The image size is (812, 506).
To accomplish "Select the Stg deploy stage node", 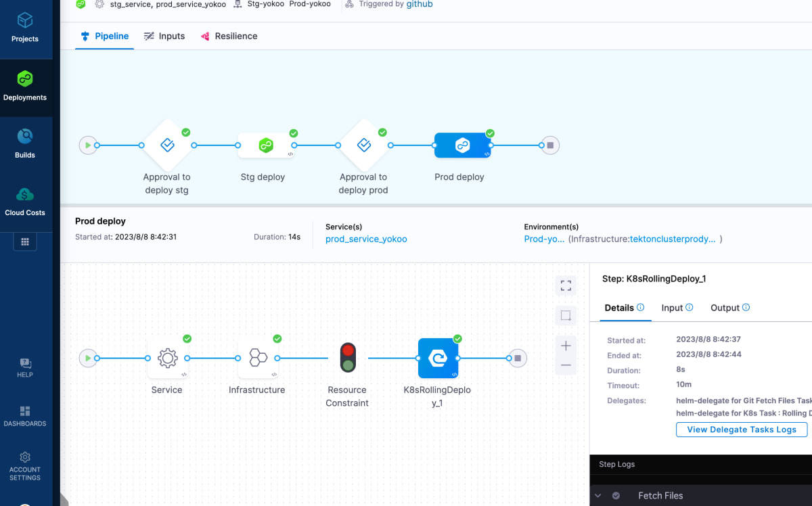I will coord(266,145).
